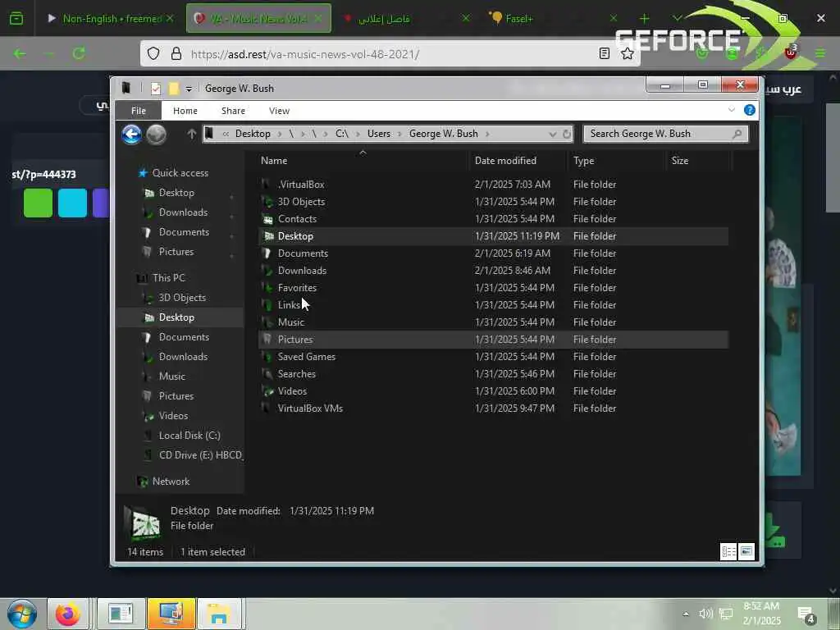Open Customize Quick Access Toolbar dropdown
The width and height of the screenshot is (840, 630).
(189, 89)
